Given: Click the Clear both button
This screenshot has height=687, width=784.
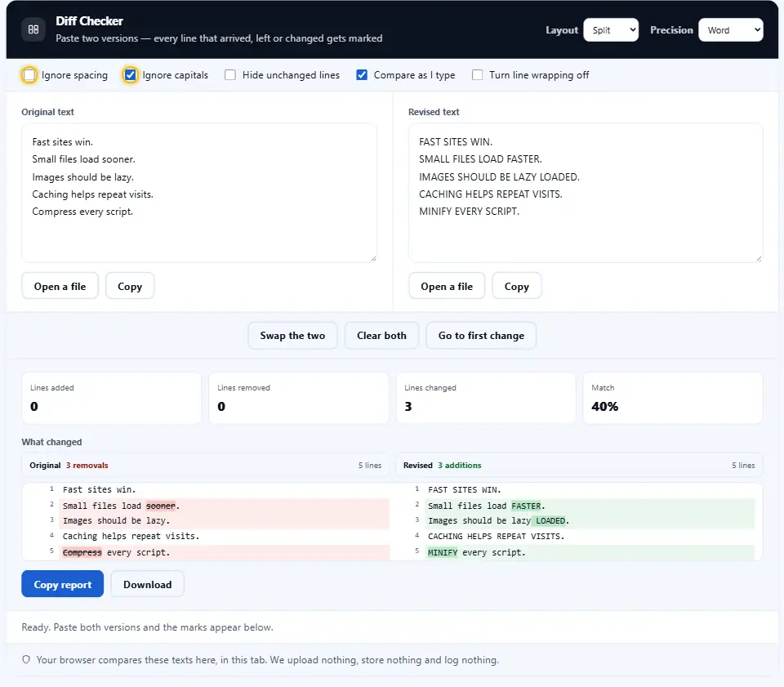Looking at the screenshot, I should point(381,336).
